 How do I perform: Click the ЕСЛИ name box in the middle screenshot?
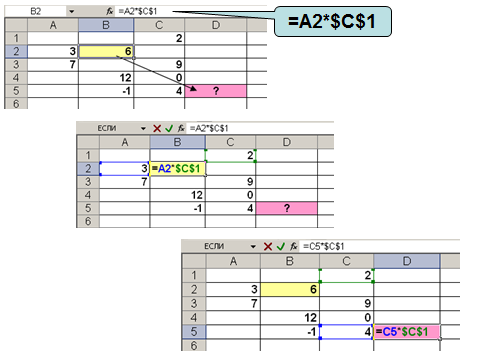pos(108,128)
